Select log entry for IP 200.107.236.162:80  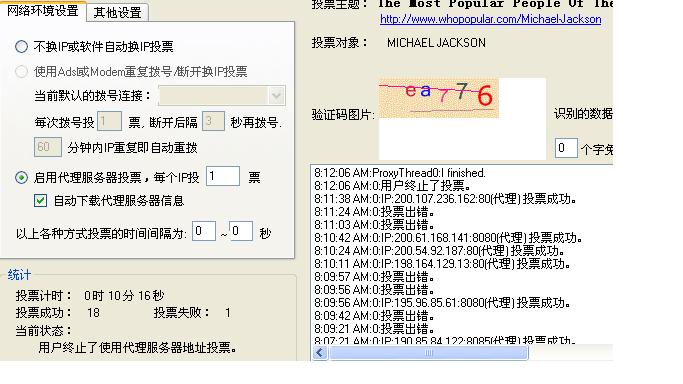coord(446,199)
